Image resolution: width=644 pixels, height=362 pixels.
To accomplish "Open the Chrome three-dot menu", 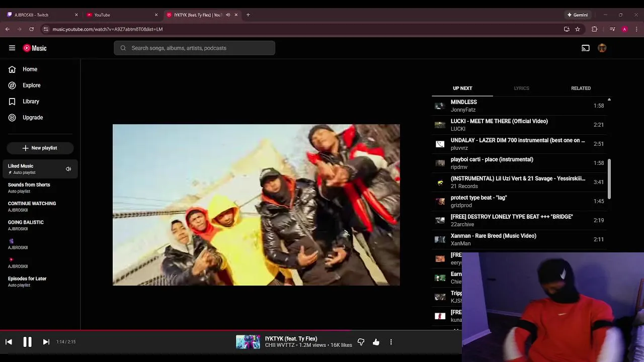I will (635, 29).
